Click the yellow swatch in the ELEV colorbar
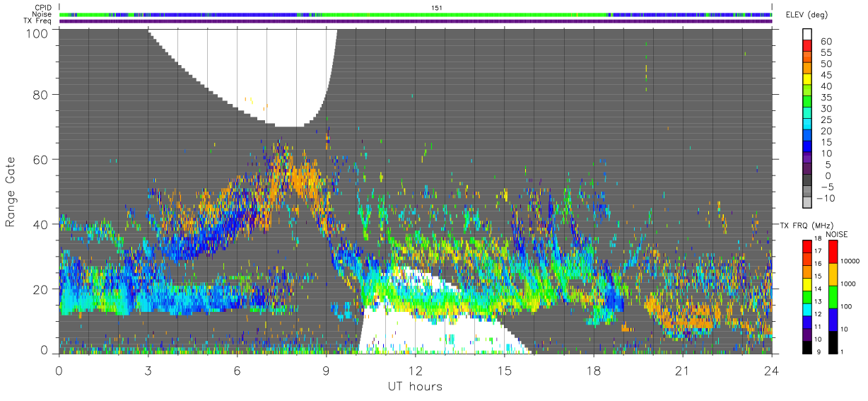 click(807, 79)
